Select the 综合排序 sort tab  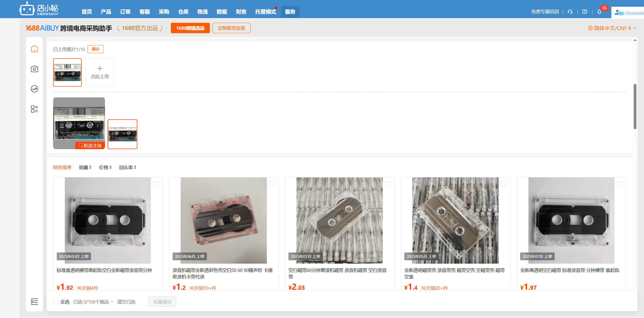(62, 167)
